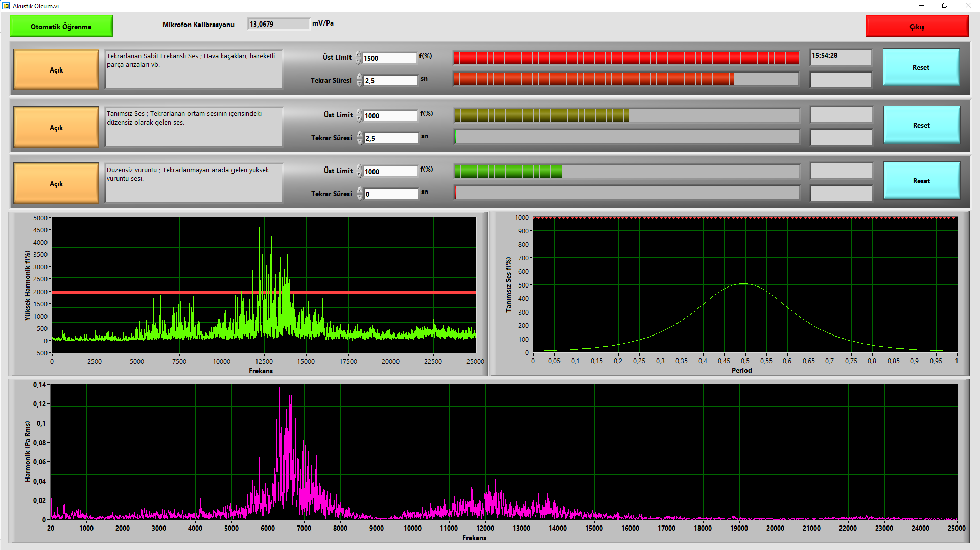Toggle Açık for Tekrarlanan Sabit Frekanslı Ses
Image resolution: width=980 pixels, height=550 pixels.
click(56, 70)
